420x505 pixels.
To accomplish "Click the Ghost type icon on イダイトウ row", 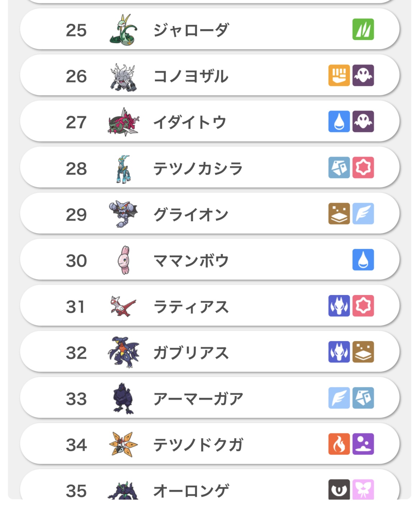I will pos(363,122).
